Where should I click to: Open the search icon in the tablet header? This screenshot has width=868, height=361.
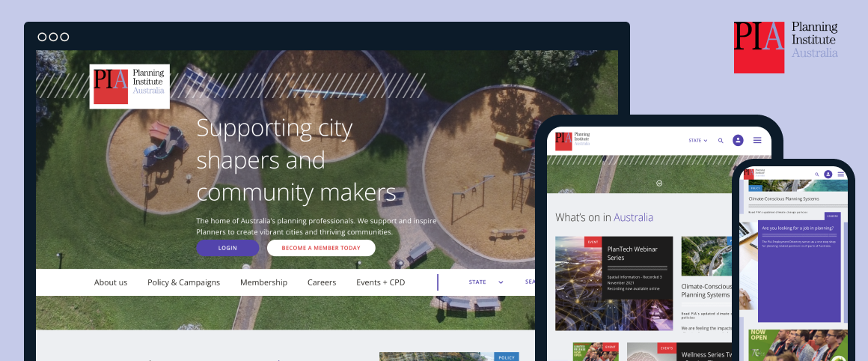(721, 141)
